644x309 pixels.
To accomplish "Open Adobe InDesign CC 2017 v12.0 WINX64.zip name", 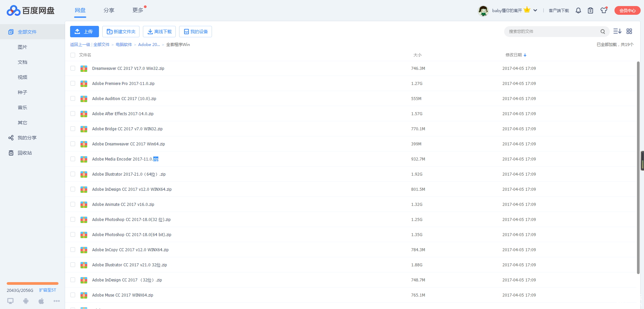I will pos(132,189).
